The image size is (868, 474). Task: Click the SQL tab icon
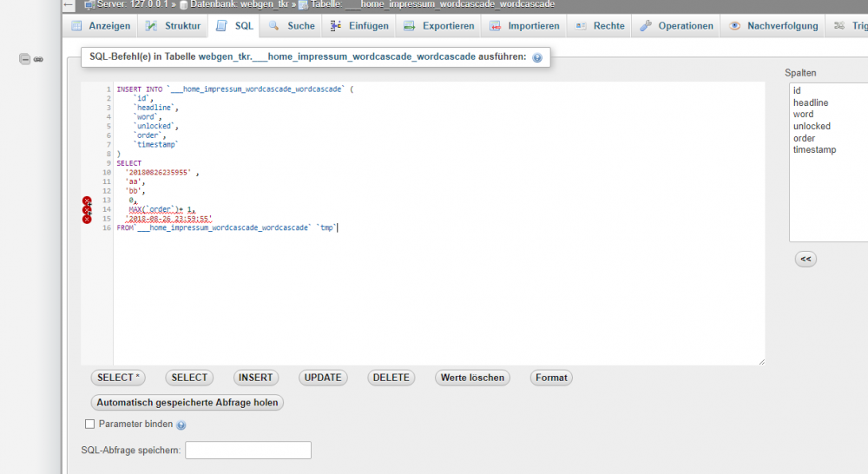221,26
